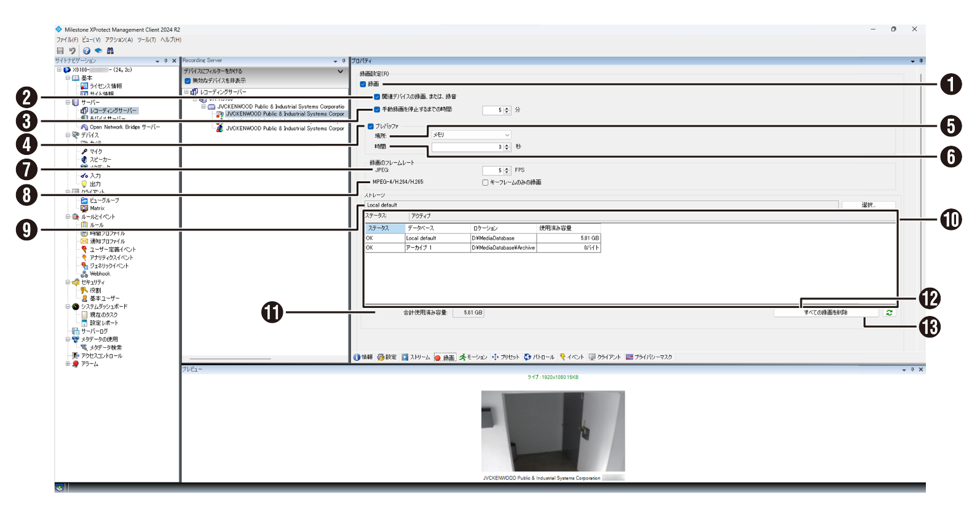
Task: Open the ツール(T) menu
Action: [146, 40]
